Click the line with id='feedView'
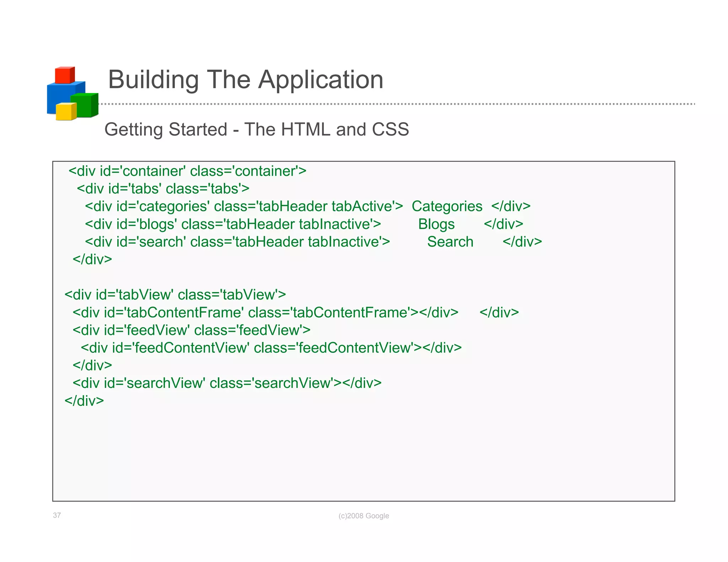728x562 pixels. pyautogui.click(x=192, y=330)
